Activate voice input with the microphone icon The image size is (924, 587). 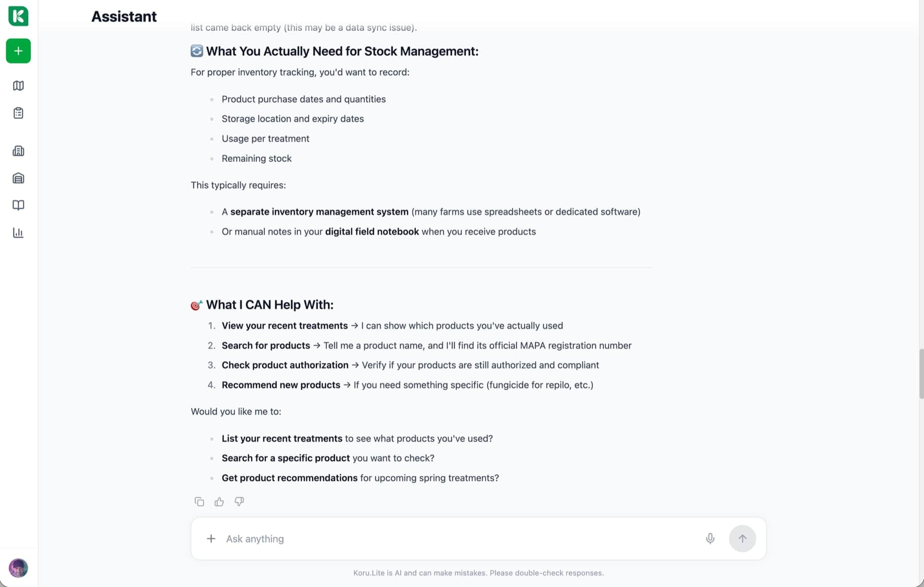click(x=710, y=539)
